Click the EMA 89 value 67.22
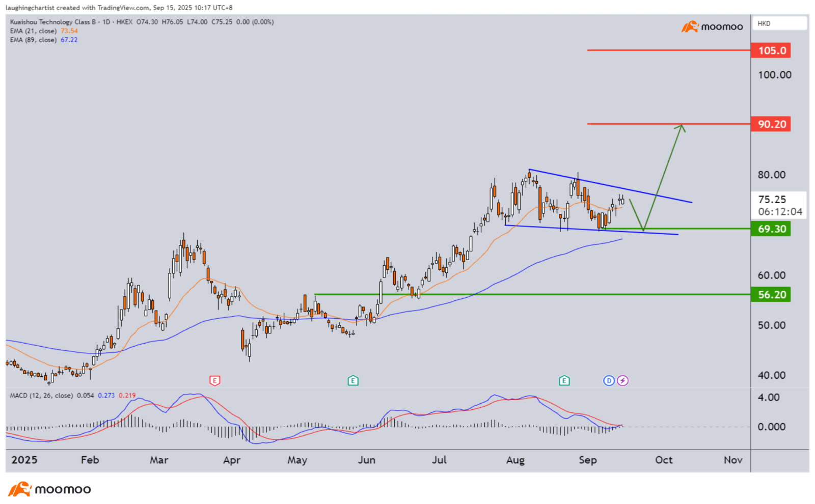 click(69, 40)
